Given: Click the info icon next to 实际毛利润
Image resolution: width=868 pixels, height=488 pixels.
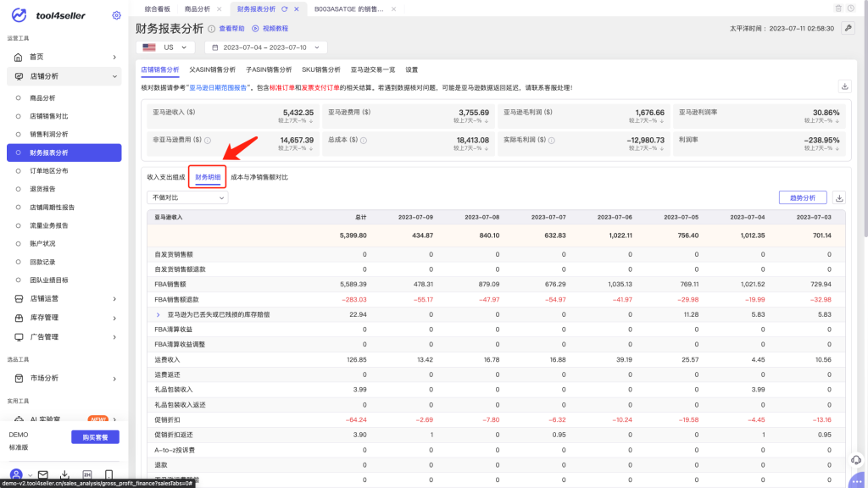Looking at the screenshot, I should pos(551,141).
